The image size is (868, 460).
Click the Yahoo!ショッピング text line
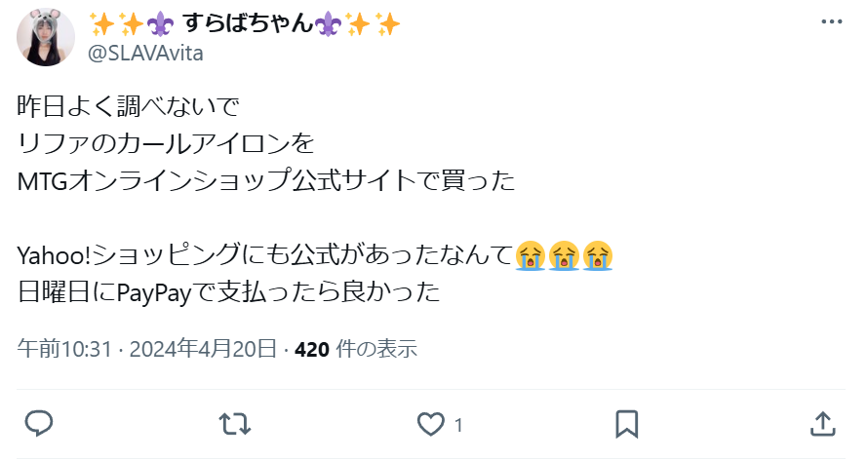(315, 255)
